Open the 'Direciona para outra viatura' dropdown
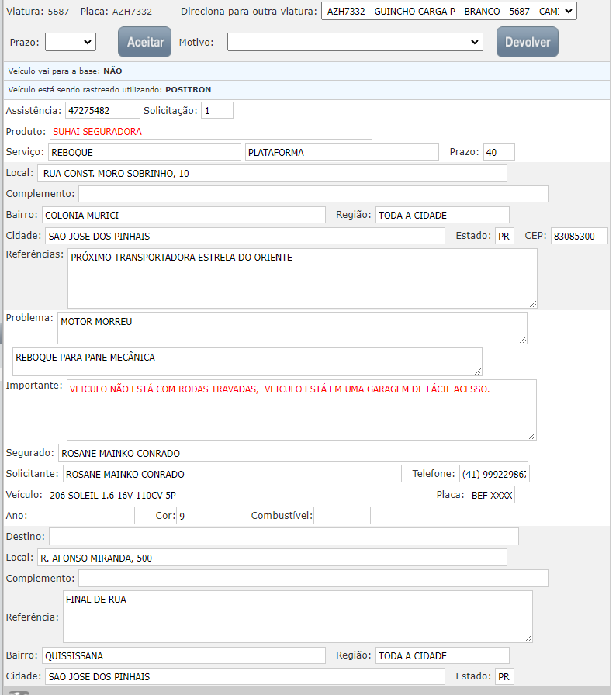Image resolution: width=616 pixels, height=695 pixels. (448, 12)
